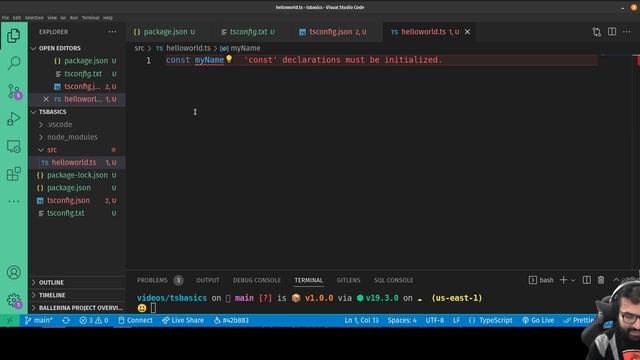The width and height of the screenshot is (640, 360).
Task: Kill the terminal with trash icon
Action: [601, 280]
